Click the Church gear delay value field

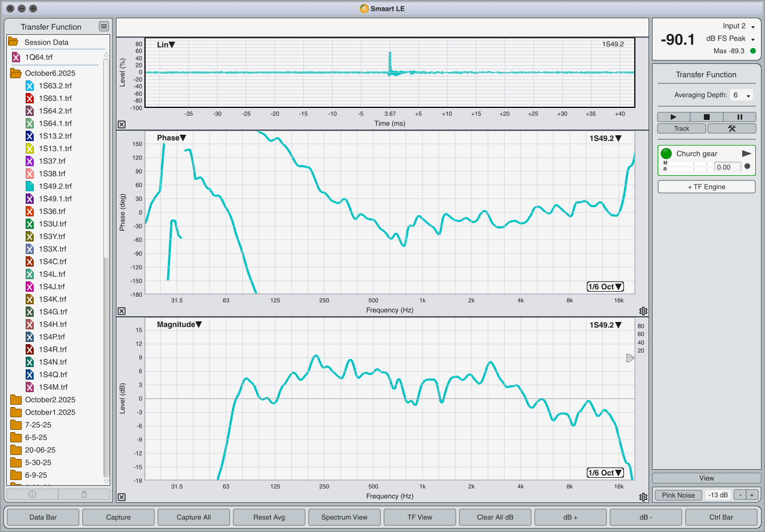click(727, 167)
